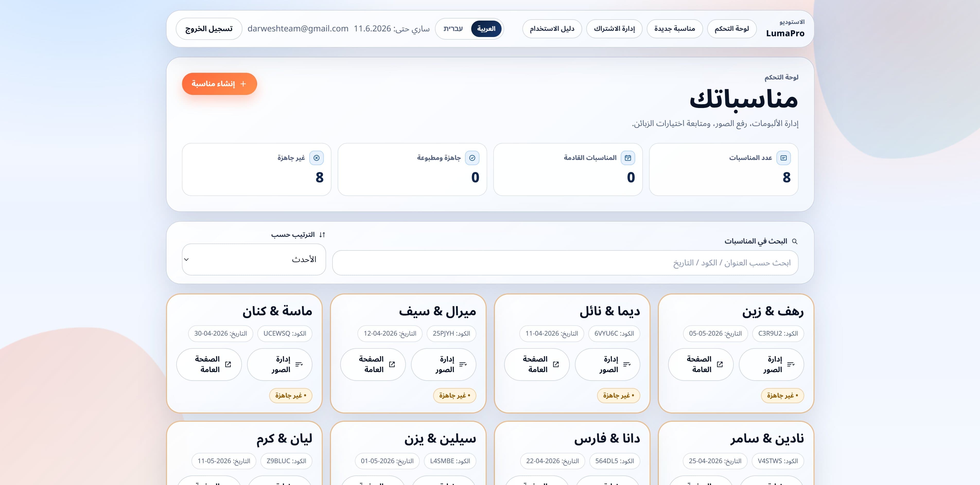Click the دانا & فارس card title
The height and width of the screenshot is (485, 980).
[607, 439]
